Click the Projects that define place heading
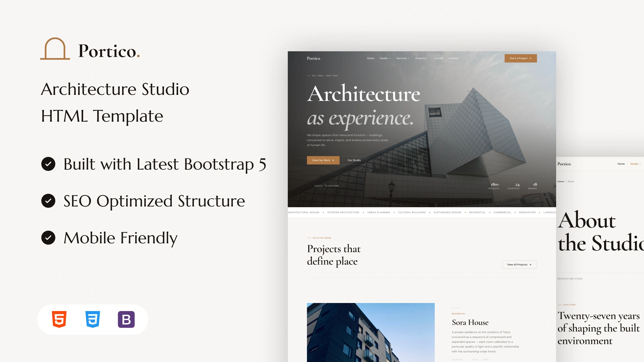Viewport: 644px width, 362px height. pyautogui.click(x=334, y=255)
